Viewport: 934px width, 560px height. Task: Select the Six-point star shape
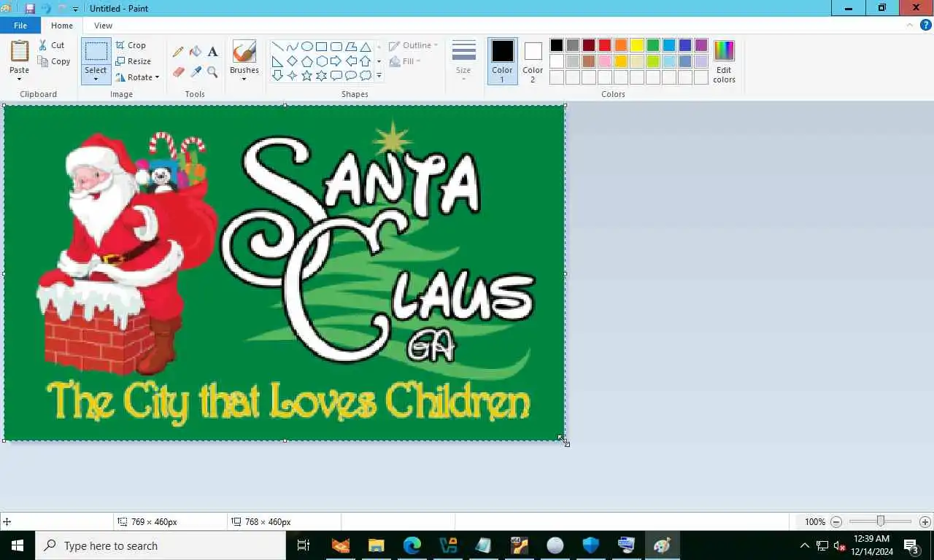[x=321, y=75]
